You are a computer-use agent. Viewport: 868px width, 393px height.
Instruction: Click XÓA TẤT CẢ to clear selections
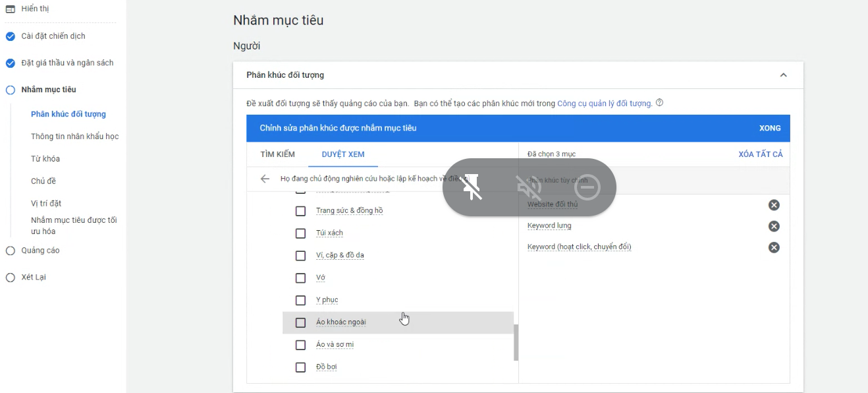[x=761, y=154]
